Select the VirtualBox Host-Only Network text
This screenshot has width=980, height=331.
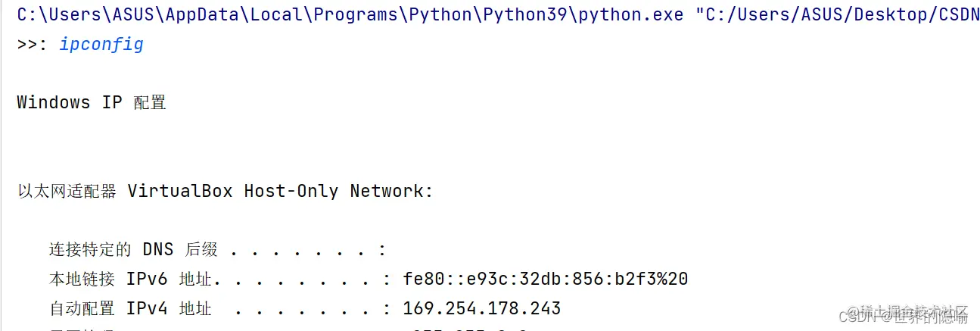[x=280, y=191]
